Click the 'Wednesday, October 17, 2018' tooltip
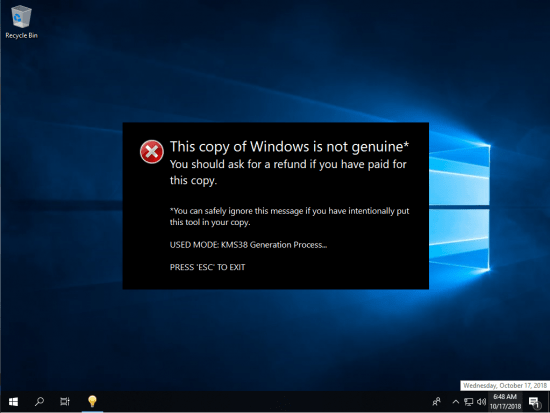The image size is (550, 413). [505, 386]
